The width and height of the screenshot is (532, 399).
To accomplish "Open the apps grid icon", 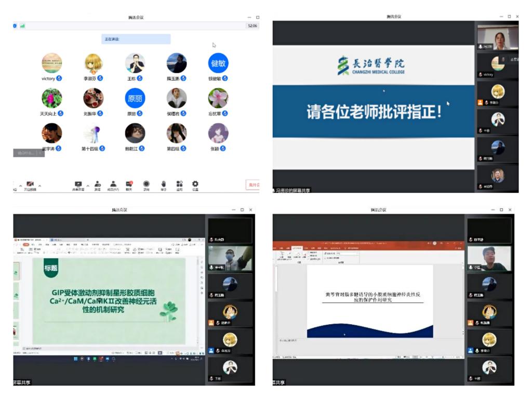I will (x=179, y=184).
